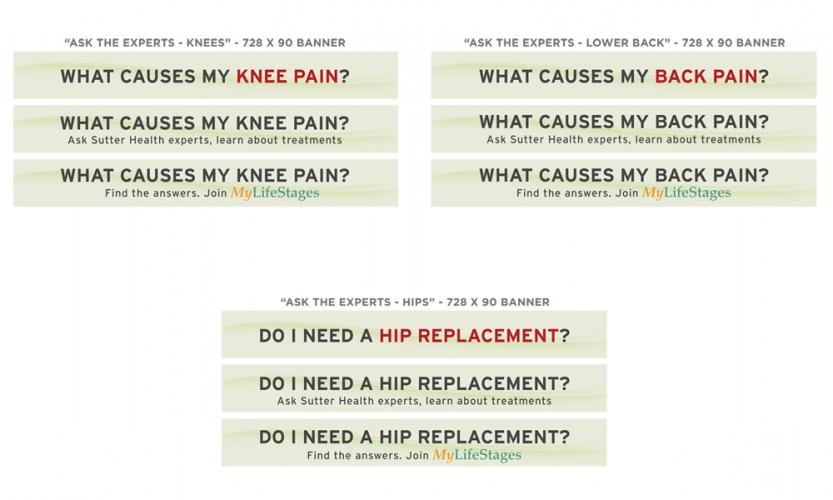
Task: Click the MyLifeStages logo in knee banner
Action: [x=275, y=193]
